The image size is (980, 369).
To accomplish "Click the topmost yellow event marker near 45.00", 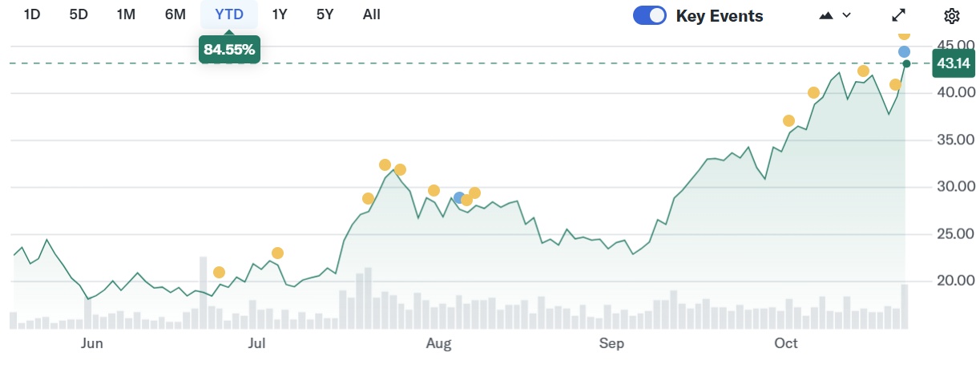I will click(904, 34).
